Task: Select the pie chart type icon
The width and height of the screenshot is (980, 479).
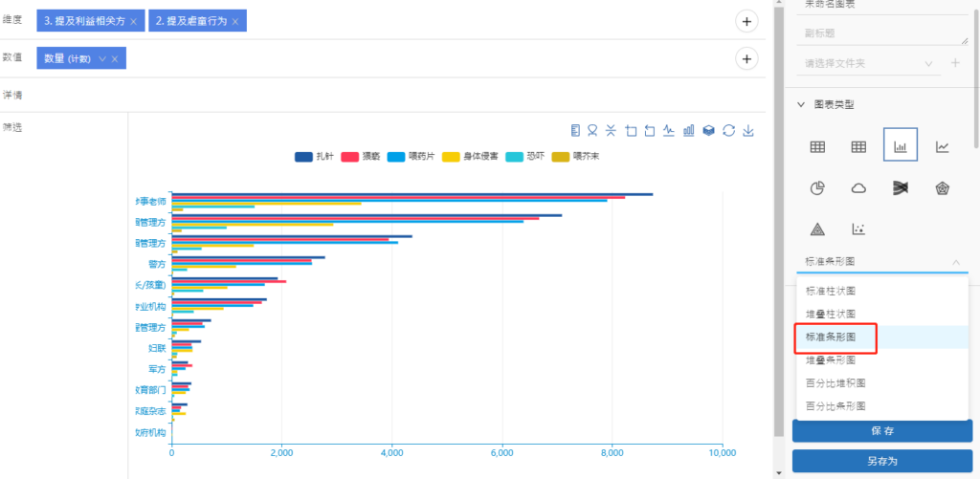Action: 817,188
